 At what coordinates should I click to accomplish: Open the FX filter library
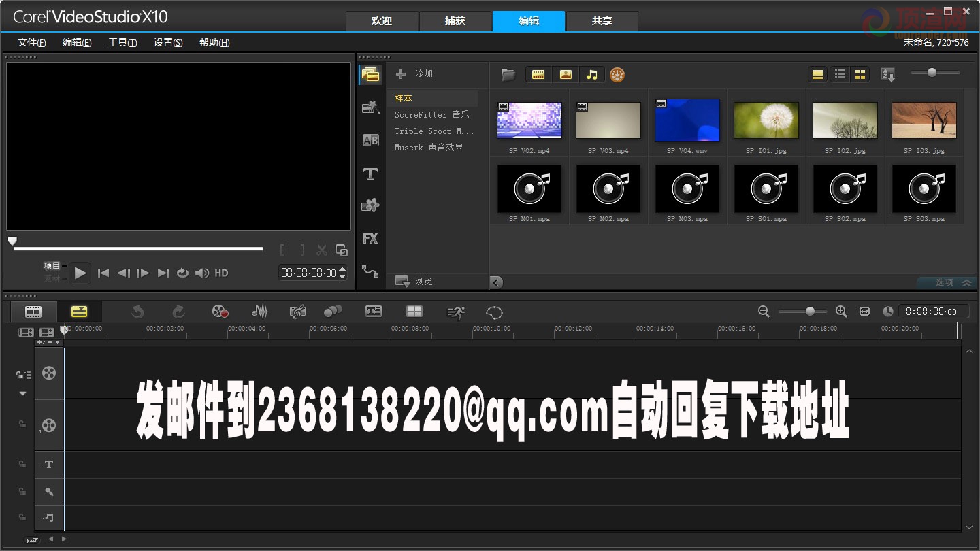370,238
